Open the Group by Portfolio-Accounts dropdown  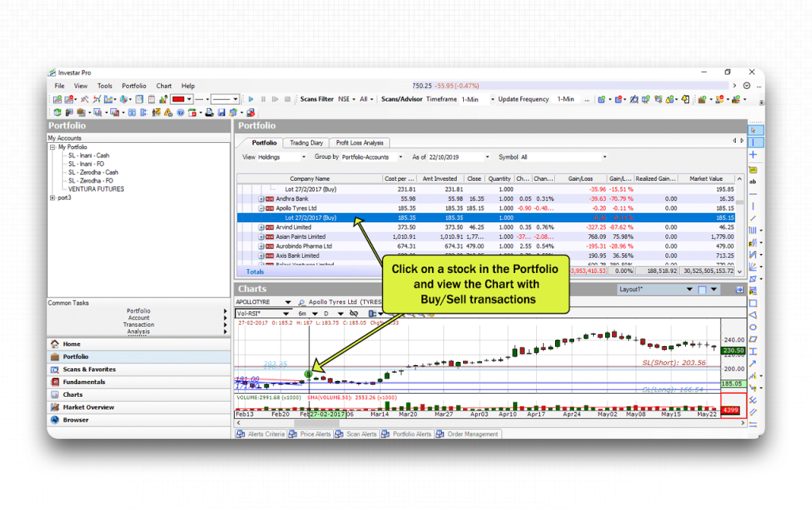pyautogui.click(x=400, y=157)
